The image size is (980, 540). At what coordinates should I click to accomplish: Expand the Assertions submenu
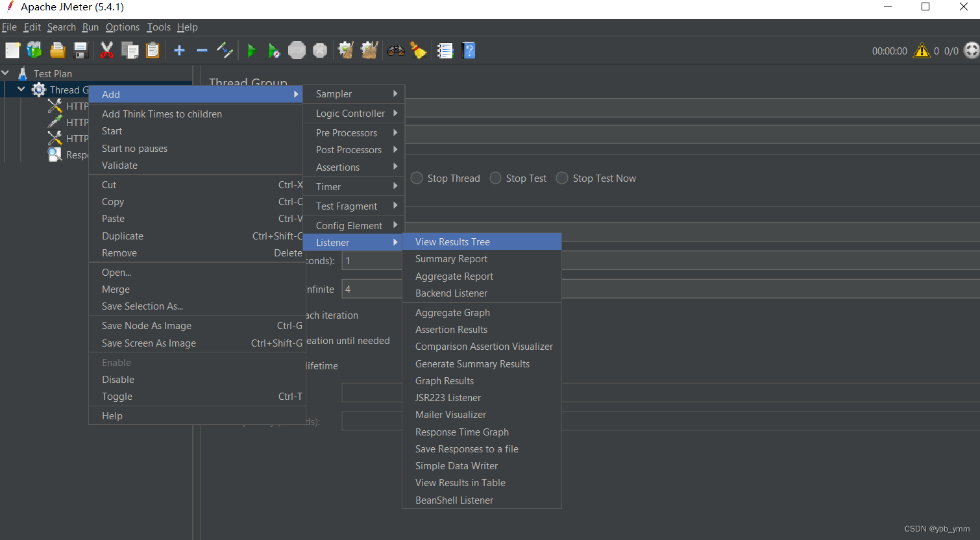pos(354,167)
